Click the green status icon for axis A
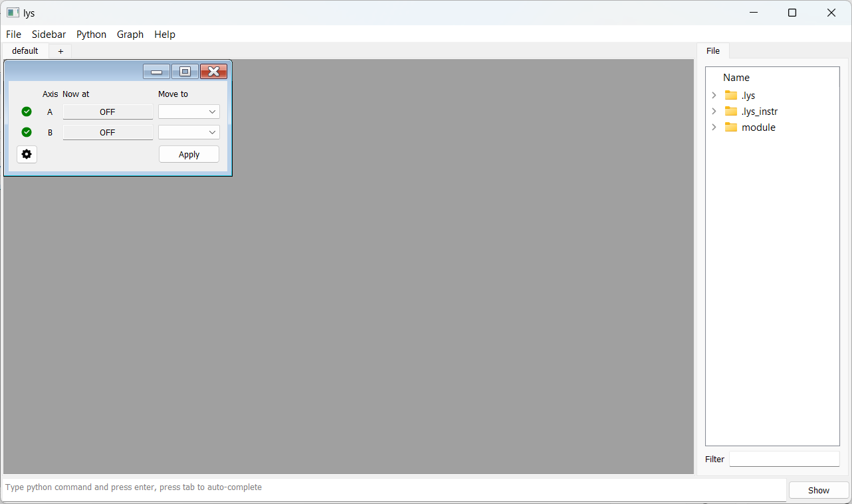852x504 pixels. point(27,112)
